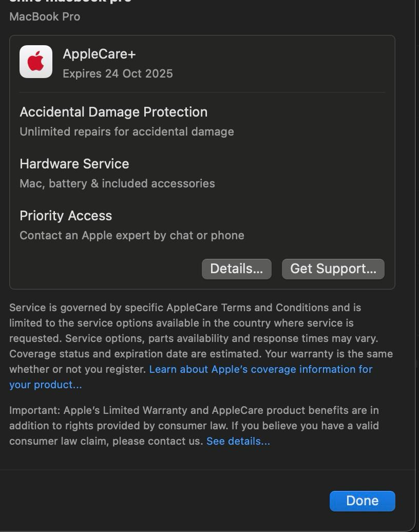Click the 'Expires 24 Oct 2025' text
This screenshot has width=419, height=532.
click(x=118, y=73)
